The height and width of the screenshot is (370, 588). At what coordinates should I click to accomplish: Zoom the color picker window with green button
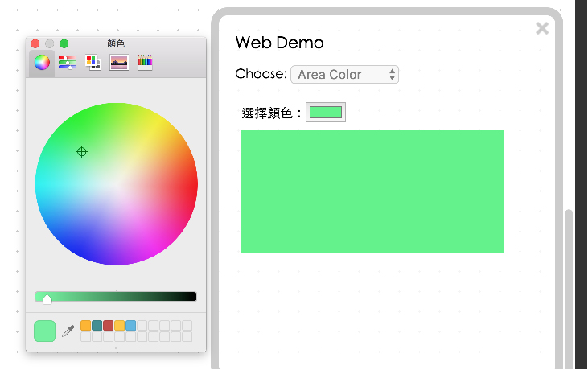click(x=64, y=44)
